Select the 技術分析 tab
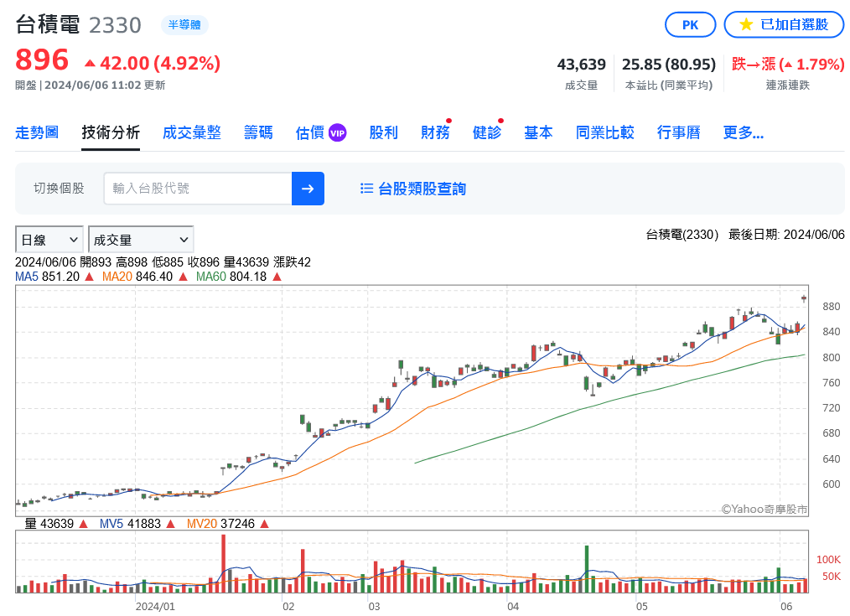850x616 pixels. pyautogui.click(x=111, y=132)
